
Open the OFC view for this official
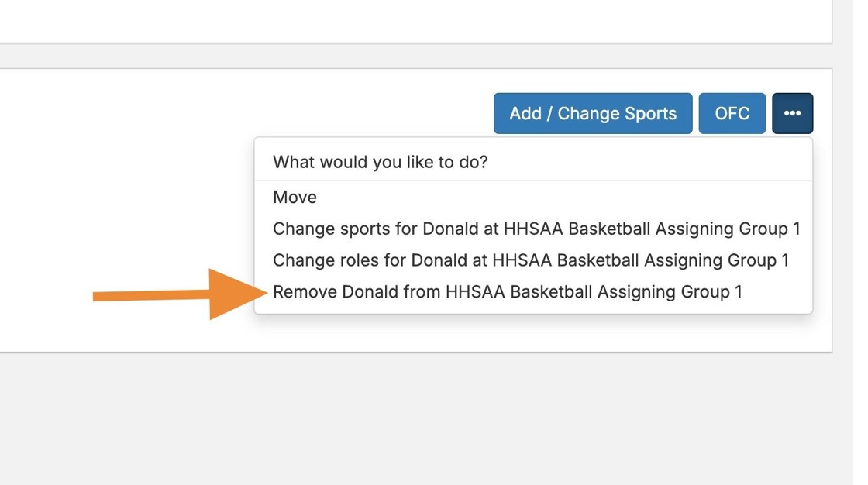pos(732,113)
